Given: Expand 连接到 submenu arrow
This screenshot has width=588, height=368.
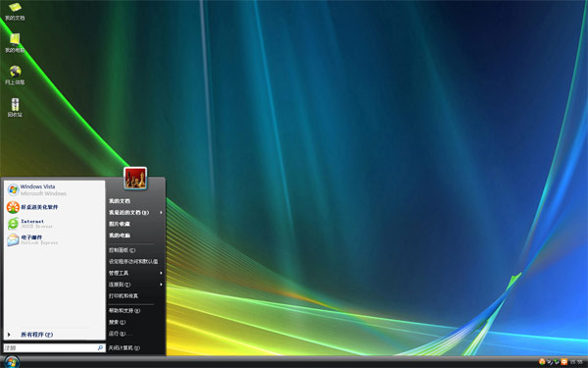Looking at the screenshot, I should pyautogui.click(x=162, y=285).
